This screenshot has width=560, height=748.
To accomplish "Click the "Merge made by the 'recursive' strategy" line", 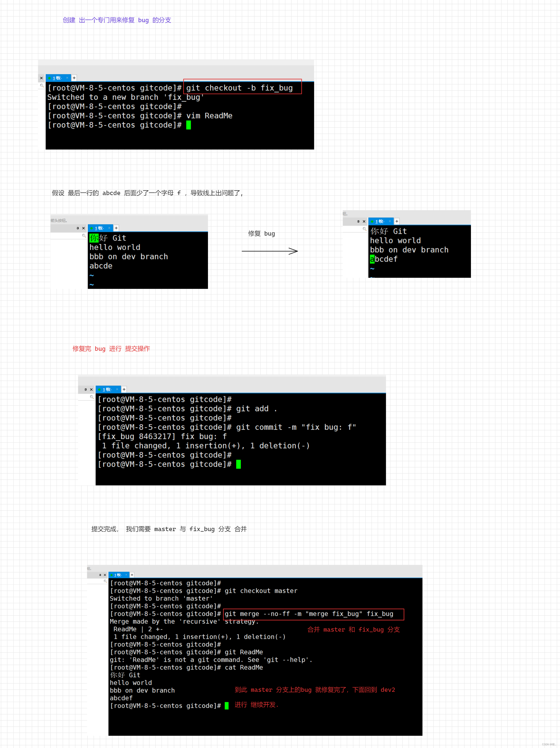I will (184, 622).
